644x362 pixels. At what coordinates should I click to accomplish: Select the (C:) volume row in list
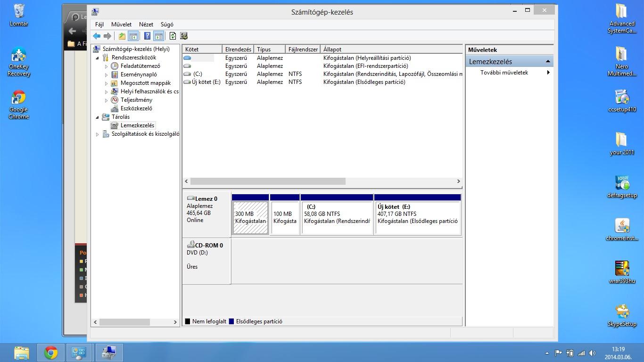[x=322, y=74]
